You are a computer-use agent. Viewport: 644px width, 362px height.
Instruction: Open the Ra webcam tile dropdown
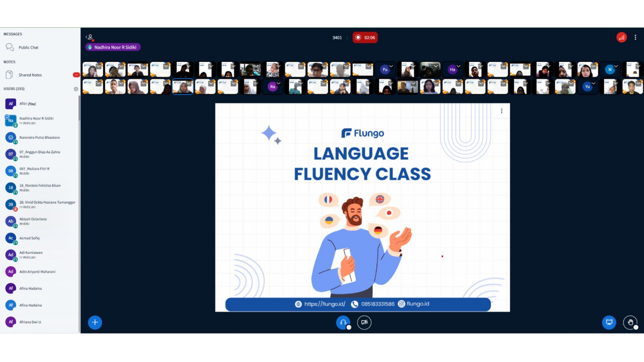coord(278,83)
